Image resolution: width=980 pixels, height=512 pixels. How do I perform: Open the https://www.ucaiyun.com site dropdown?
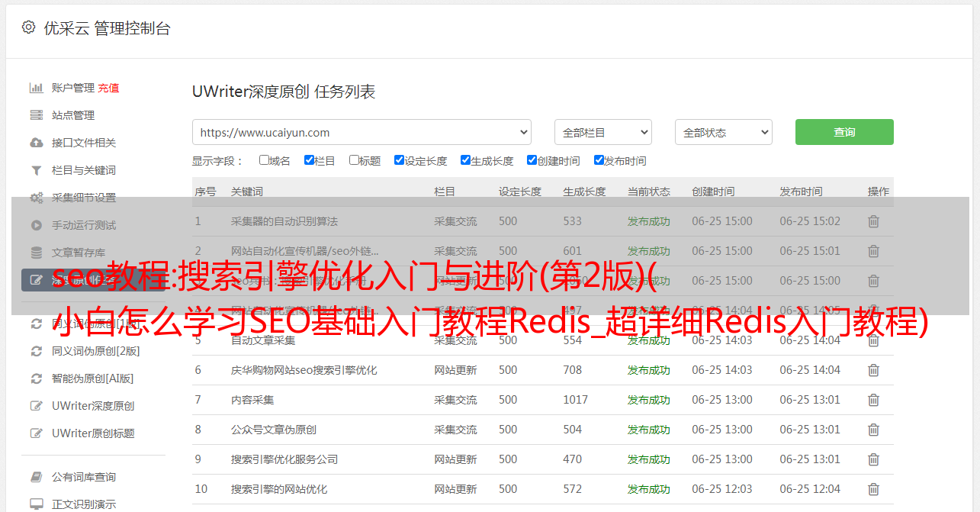pyautogui.click(x=361, y=132)
